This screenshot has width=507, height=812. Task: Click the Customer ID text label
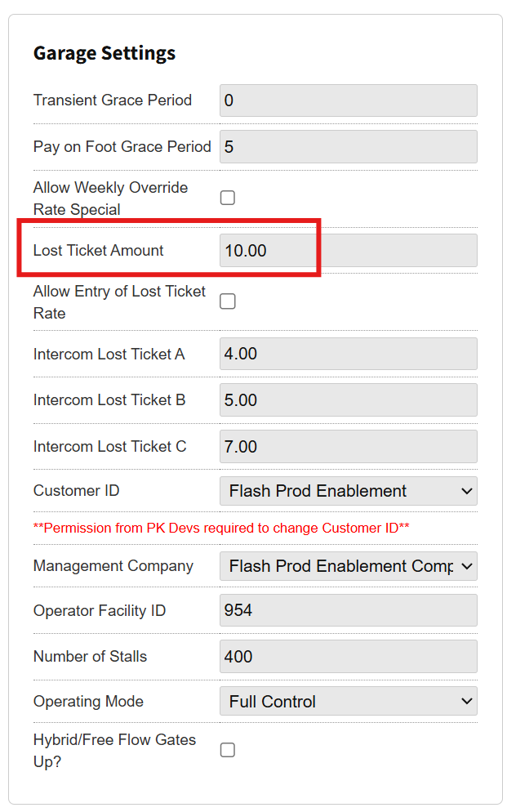(x=76, y=491)
